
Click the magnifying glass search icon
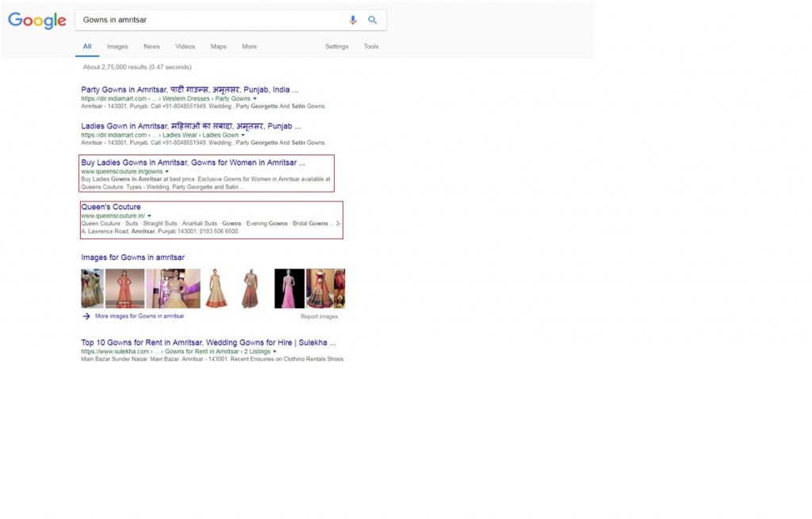(x=373, y=20)
